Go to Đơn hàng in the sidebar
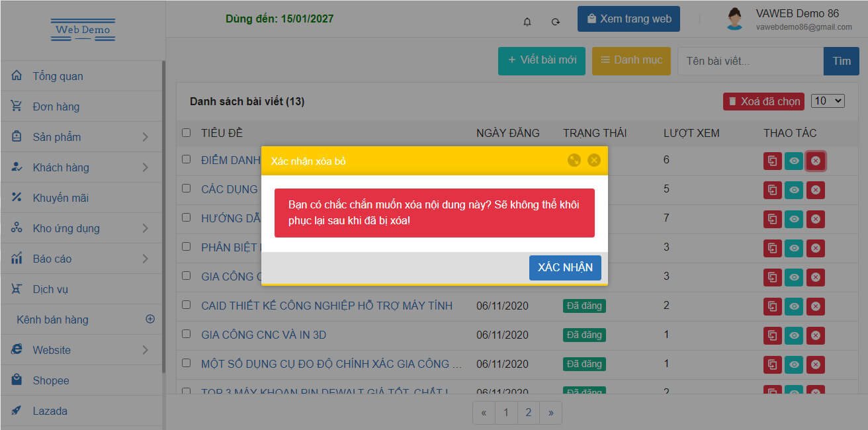868x430 pixels. pos(56,107)
